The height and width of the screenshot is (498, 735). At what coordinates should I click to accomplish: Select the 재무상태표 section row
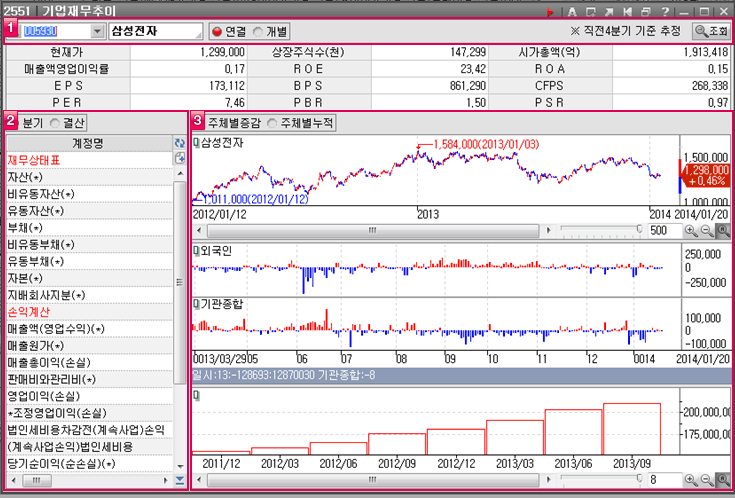click(89, 160)
